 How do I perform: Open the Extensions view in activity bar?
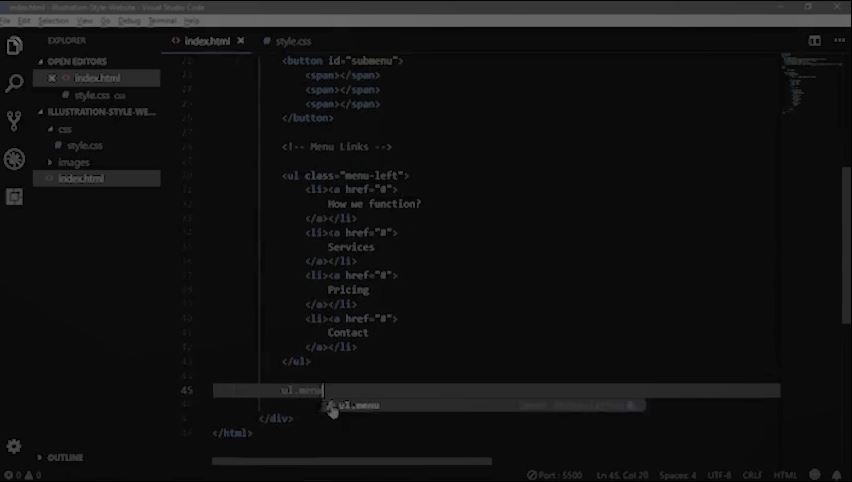pos(14,197)
